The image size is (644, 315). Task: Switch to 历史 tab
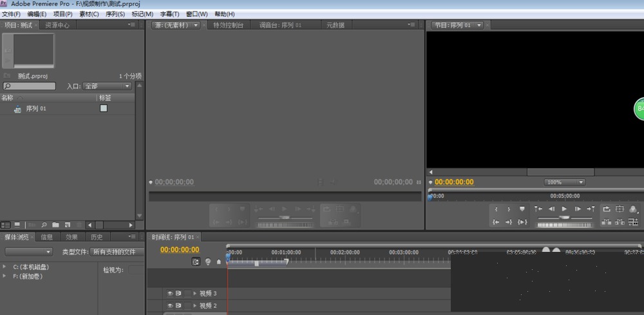97,237
